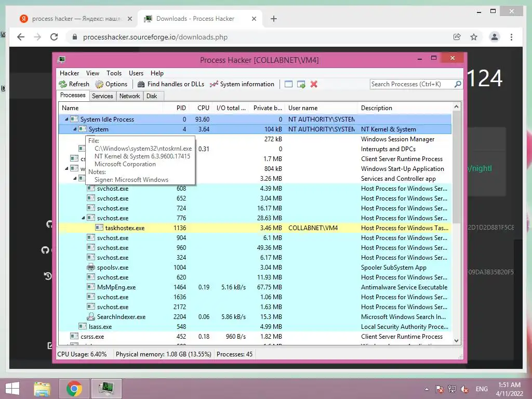Select csrss.exe PID 452 row

click(255, 336)
